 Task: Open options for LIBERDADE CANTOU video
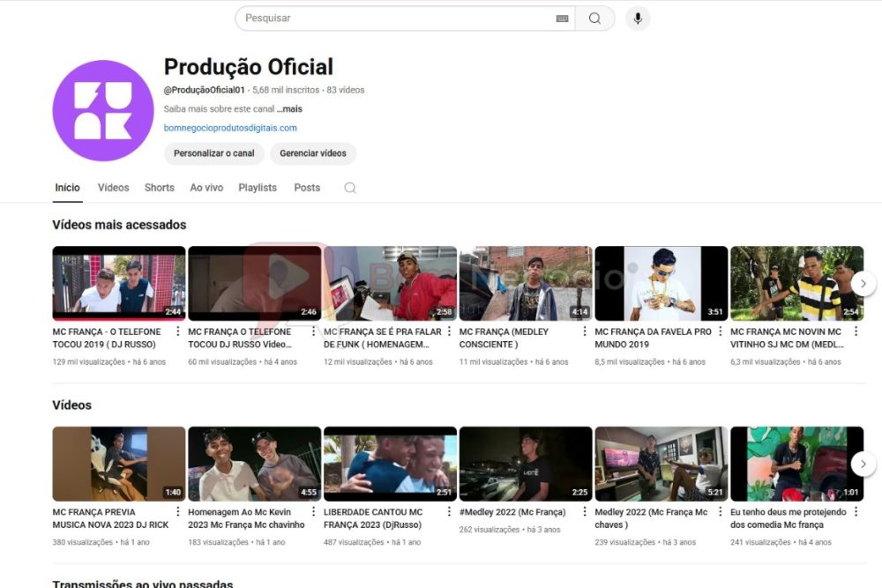pyautogui.click(x=449, y=511)
